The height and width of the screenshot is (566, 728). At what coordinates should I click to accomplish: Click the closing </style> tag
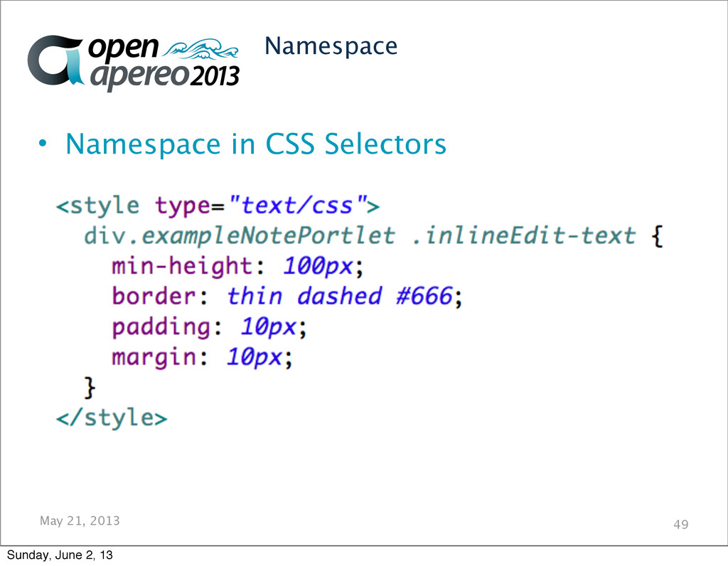pos(112,417)
